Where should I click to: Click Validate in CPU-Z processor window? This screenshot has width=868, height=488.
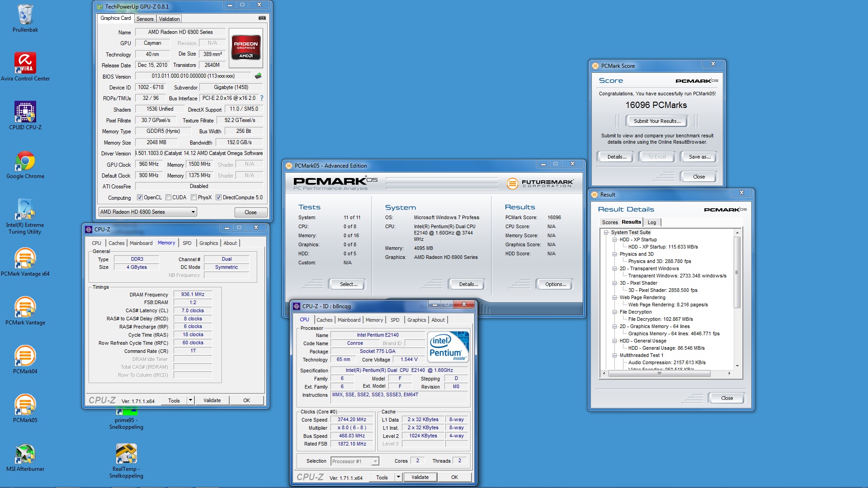click(420, 477)
